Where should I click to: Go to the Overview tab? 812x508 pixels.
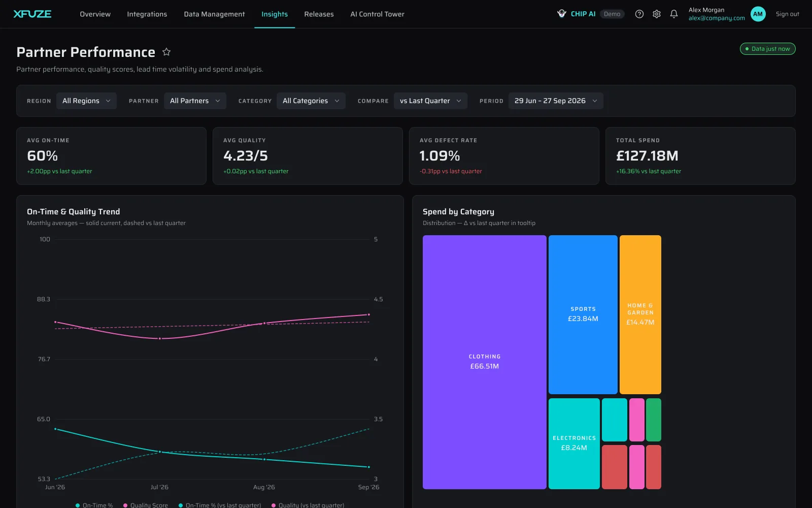coord(95,14)
